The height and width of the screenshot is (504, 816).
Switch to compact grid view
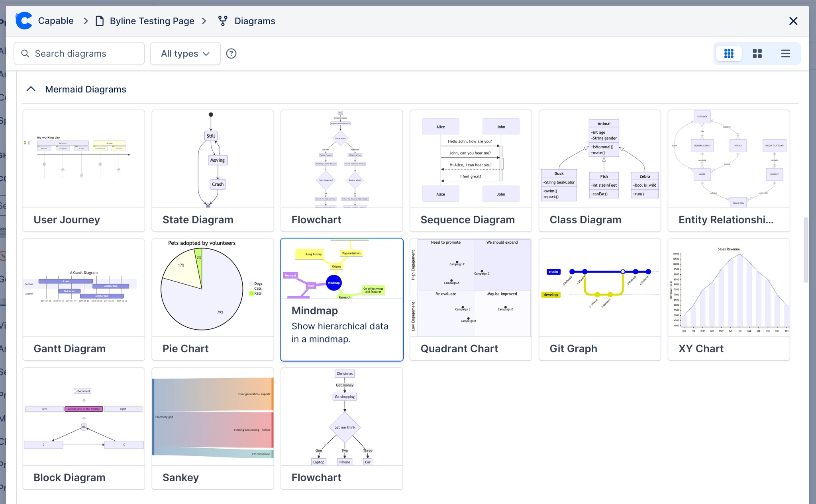[x=729, y=53]
